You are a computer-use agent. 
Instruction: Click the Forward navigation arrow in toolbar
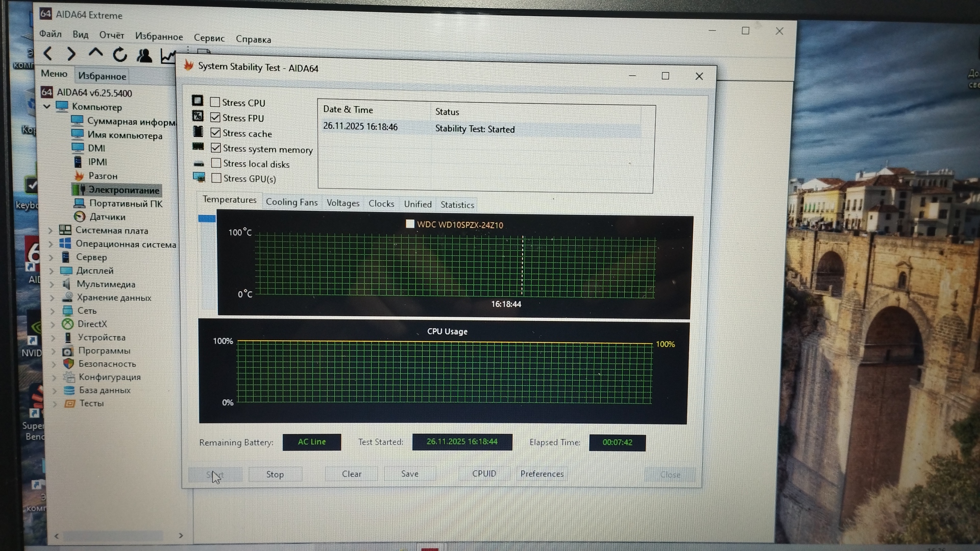71,54
